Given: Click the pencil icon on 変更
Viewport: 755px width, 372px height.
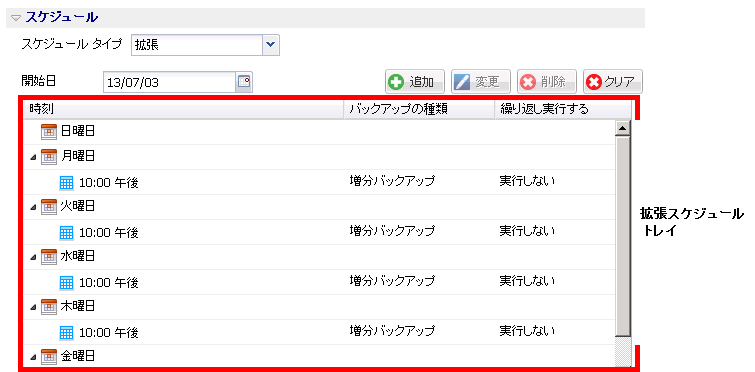Looking at the screenshot, I should pos(463,82).
